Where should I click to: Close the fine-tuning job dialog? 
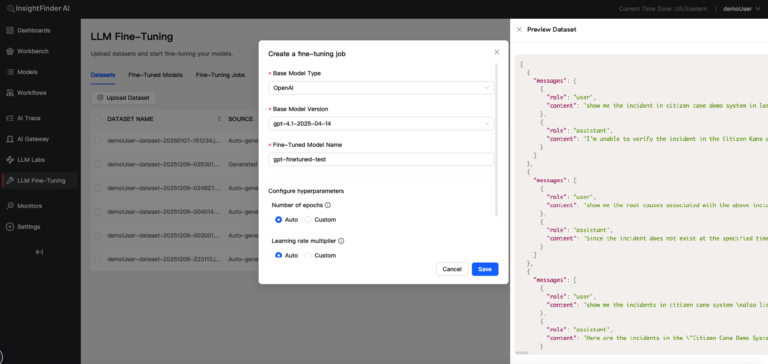pyautogui.click(x=497, y=52)
